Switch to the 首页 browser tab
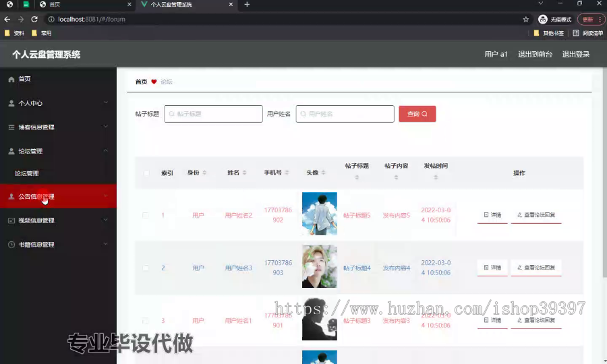The image size is (607, 364). pos(85,4)
